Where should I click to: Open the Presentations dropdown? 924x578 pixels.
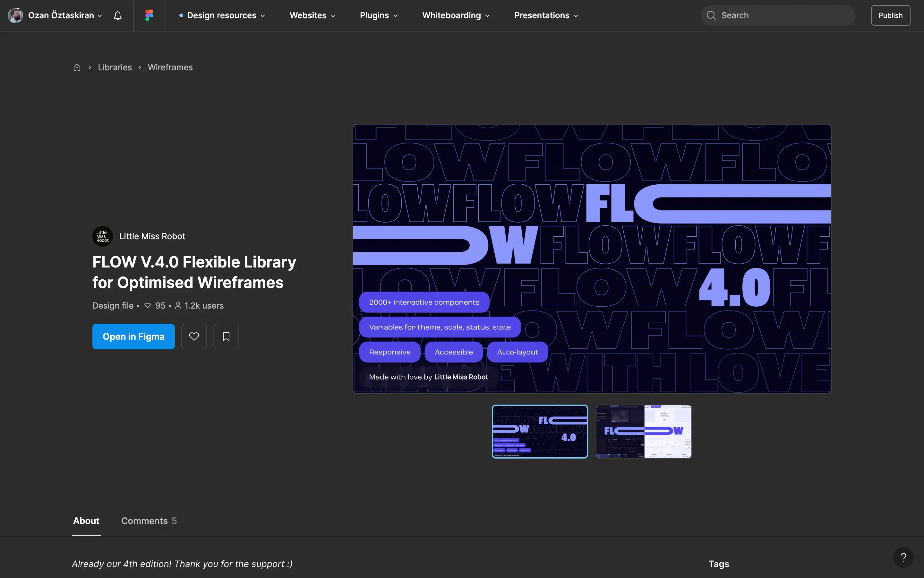pos(546,15)
